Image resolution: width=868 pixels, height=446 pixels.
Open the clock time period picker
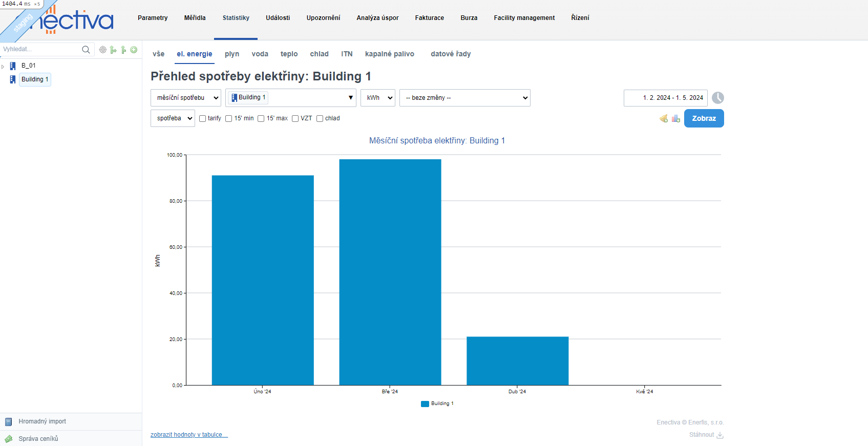tap(717, 98)
